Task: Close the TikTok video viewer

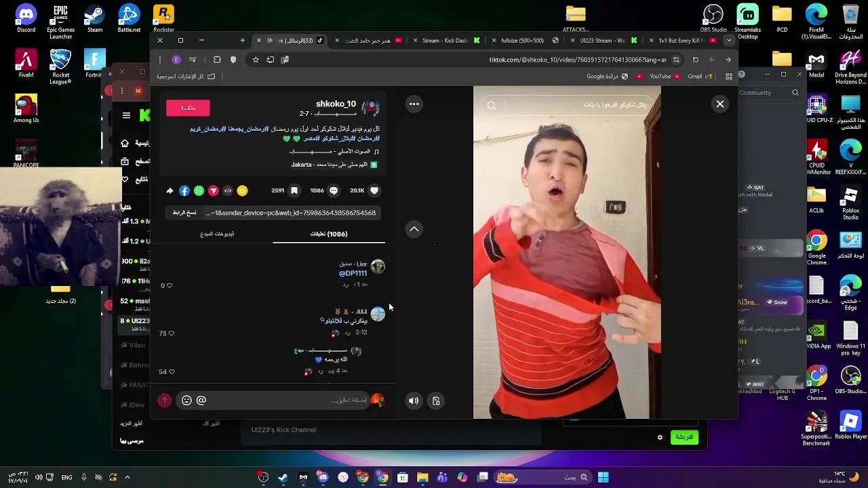Action: tap(720, 104)
